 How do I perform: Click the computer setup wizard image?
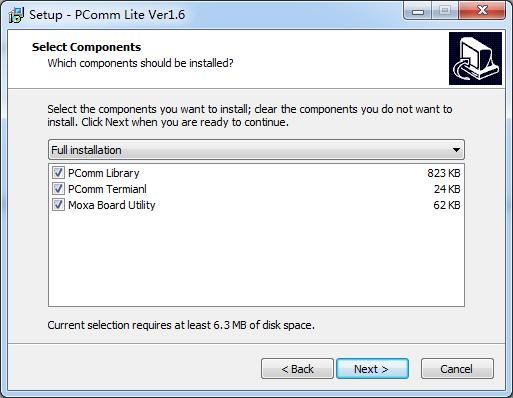tap(475, 58)
